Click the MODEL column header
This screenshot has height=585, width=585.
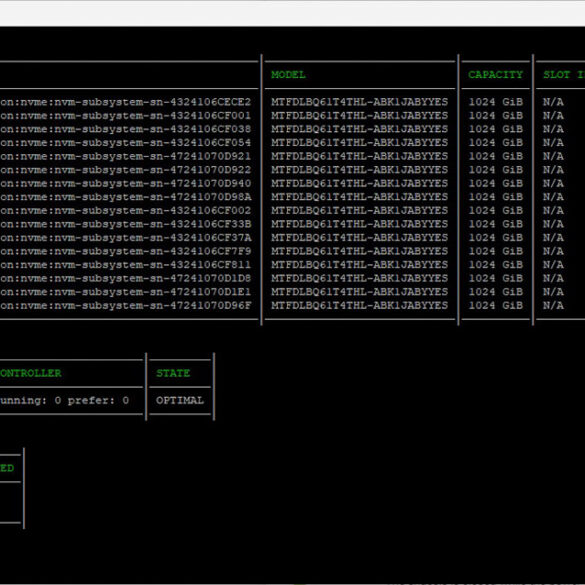point(288,75)
